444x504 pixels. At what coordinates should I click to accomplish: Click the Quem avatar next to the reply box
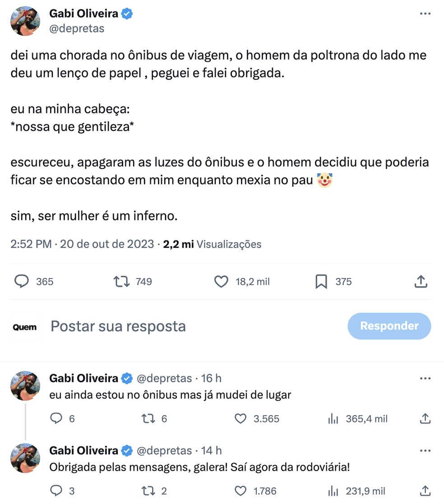25,326
